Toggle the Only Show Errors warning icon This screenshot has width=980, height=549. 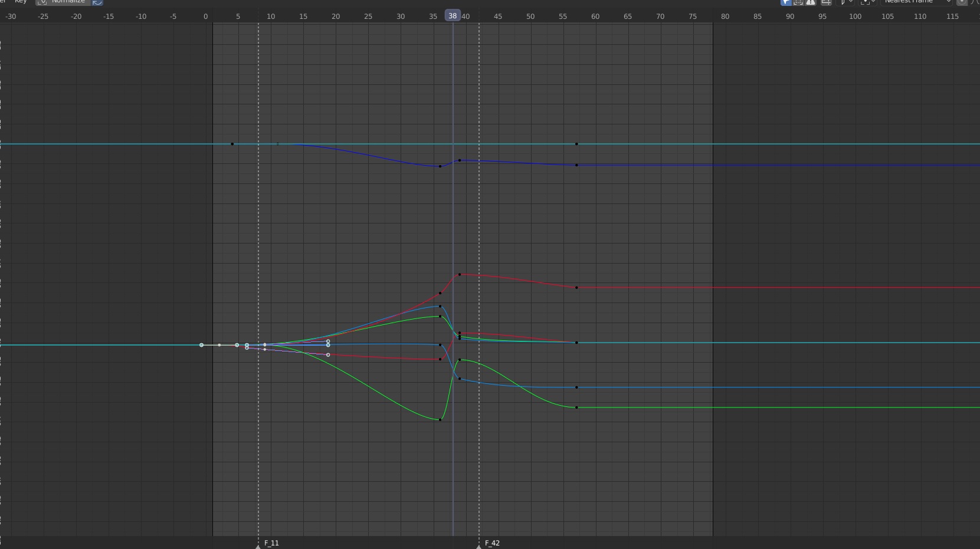(811, 2)
